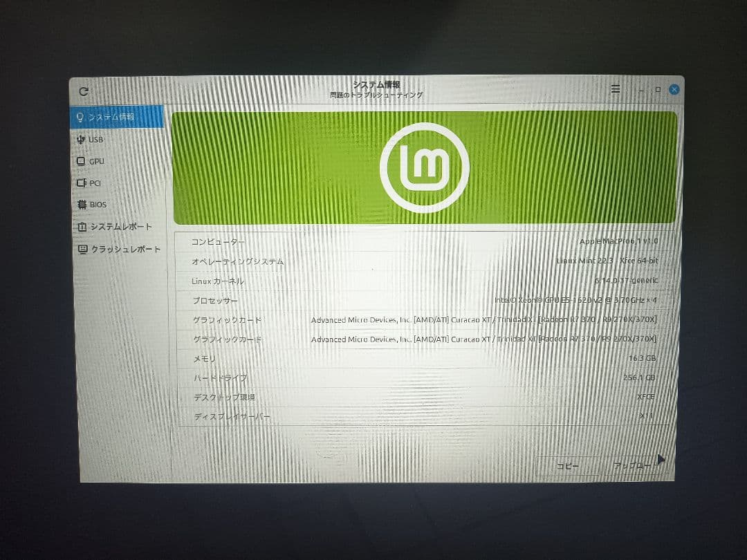Click the X11 display server value
The height and width of the screenshot is (560, 747).
(646, 416)
